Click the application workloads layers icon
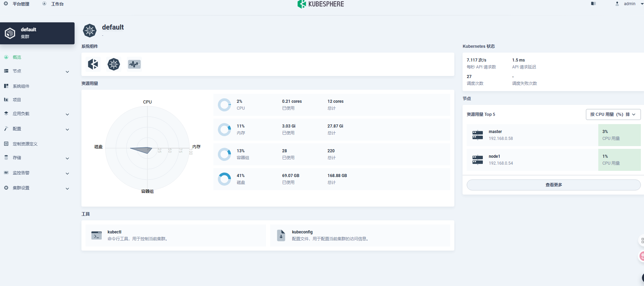Image resolution: width=644 pixels, height=286 pixels. click(6, 113)
